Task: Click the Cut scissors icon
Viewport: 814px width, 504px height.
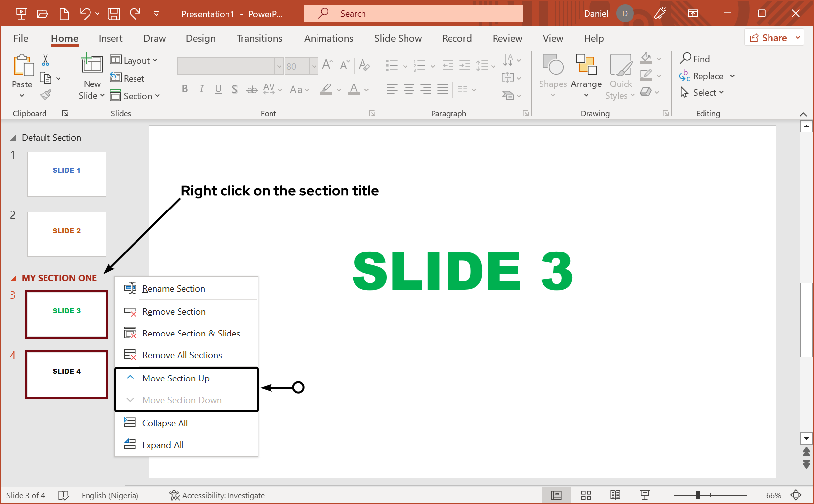Action: click(45, 60)
